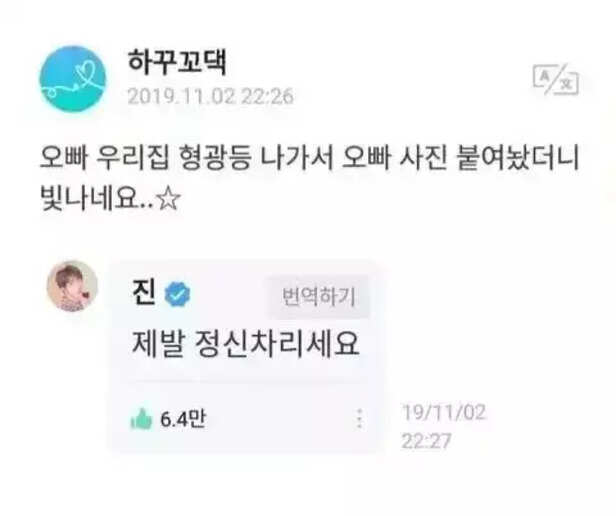Click the reply time 22:27
The height and width of the screenshot is (516, 616).
coord(426,441)
